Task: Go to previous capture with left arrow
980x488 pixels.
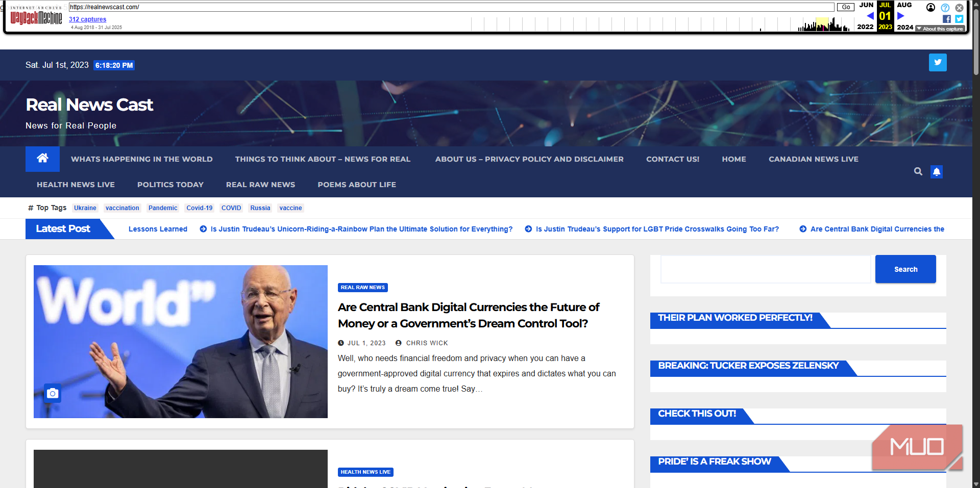Action: 870,16
